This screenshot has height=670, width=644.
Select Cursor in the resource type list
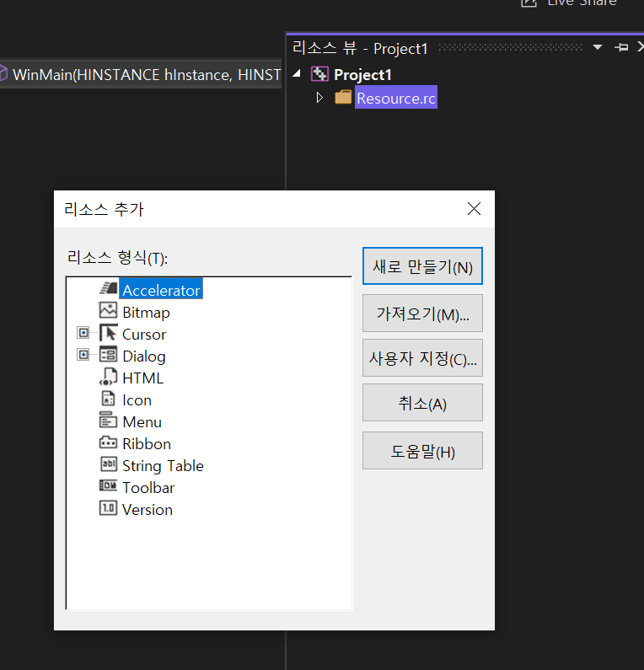coord(144,334)
